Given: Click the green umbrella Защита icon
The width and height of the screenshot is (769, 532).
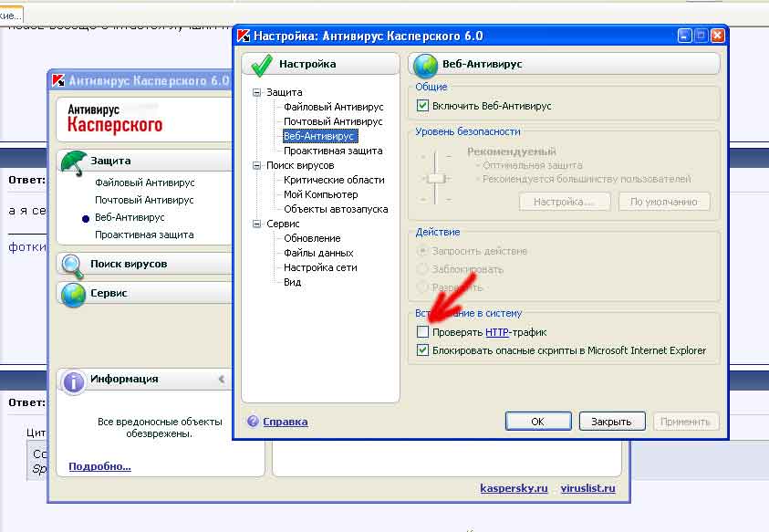Looking at the screenshot, I should click(74, 162).
